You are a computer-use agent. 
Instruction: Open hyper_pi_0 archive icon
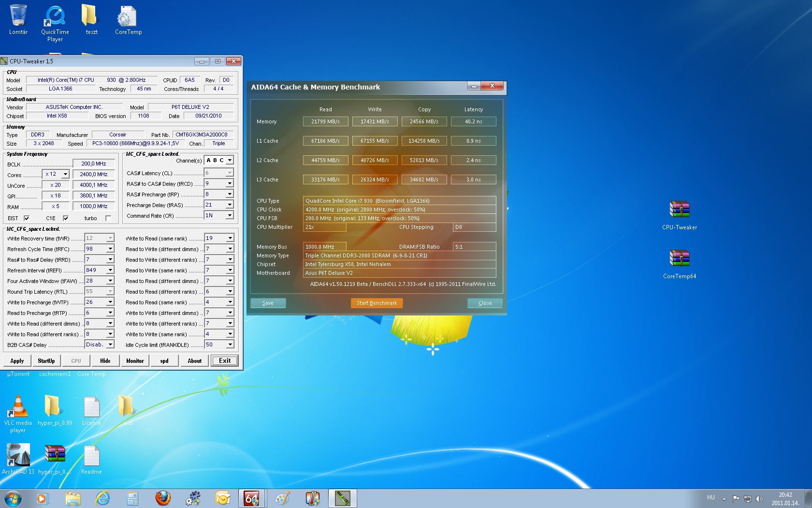coord(55,459)
